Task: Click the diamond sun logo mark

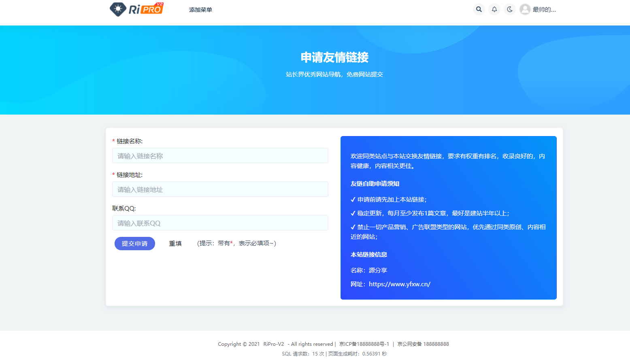Action: click(118, 9)
